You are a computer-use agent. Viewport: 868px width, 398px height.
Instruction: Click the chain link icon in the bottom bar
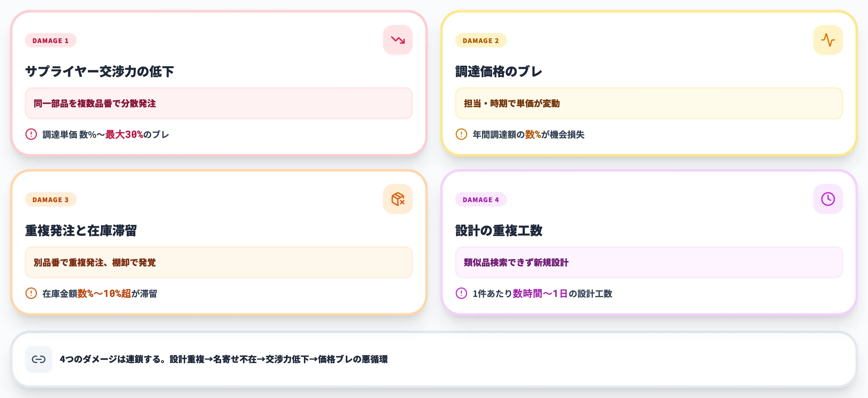[39, 359]
